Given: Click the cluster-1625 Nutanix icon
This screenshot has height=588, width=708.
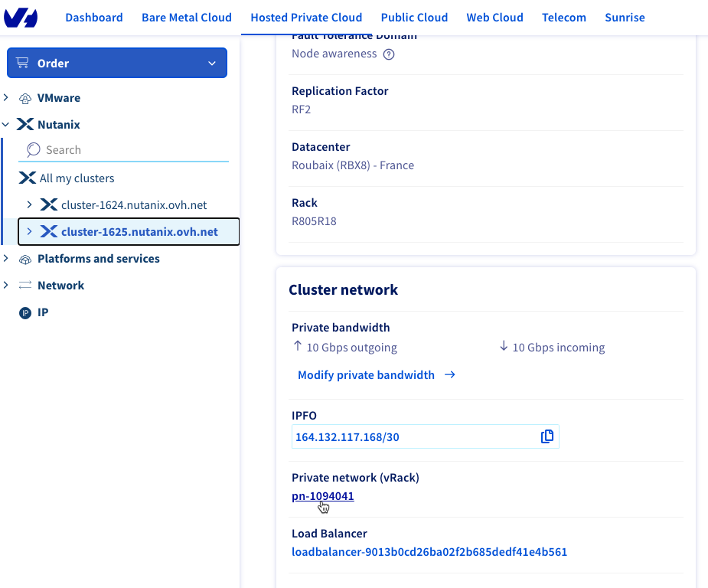Looking at the screenshot, I should point(49,231).
